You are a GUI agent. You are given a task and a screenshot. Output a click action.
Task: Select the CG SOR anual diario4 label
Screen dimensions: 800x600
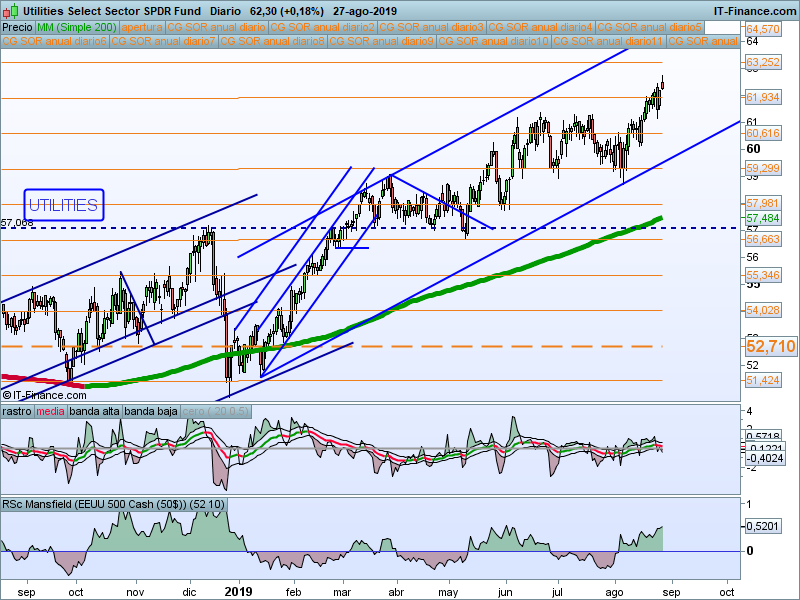click(541, 27)
